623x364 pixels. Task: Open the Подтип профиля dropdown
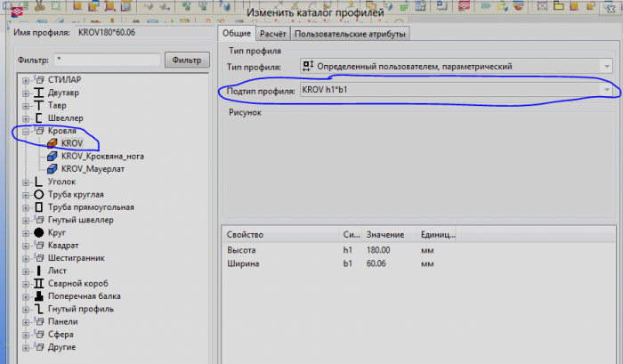(607, 90)
